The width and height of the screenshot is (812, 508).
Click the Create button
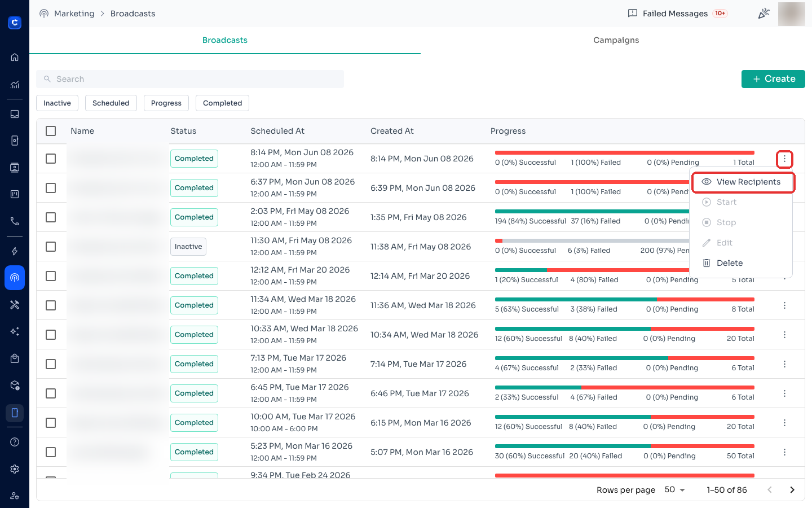point(773,79)
